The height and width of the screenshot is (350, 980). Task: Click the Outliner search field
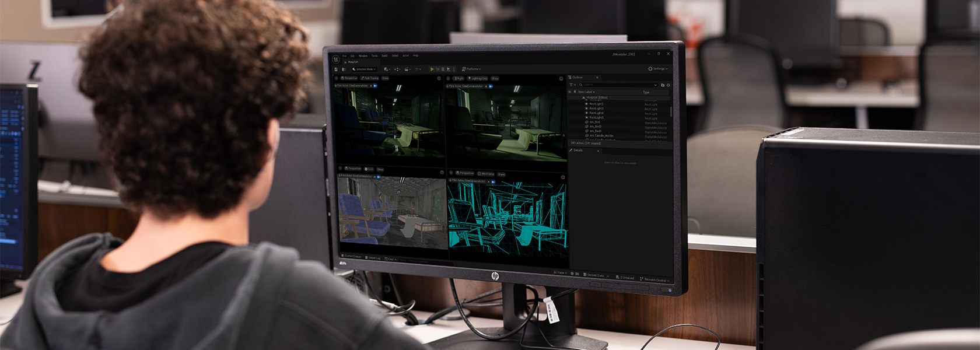click(x=617, y=85)
